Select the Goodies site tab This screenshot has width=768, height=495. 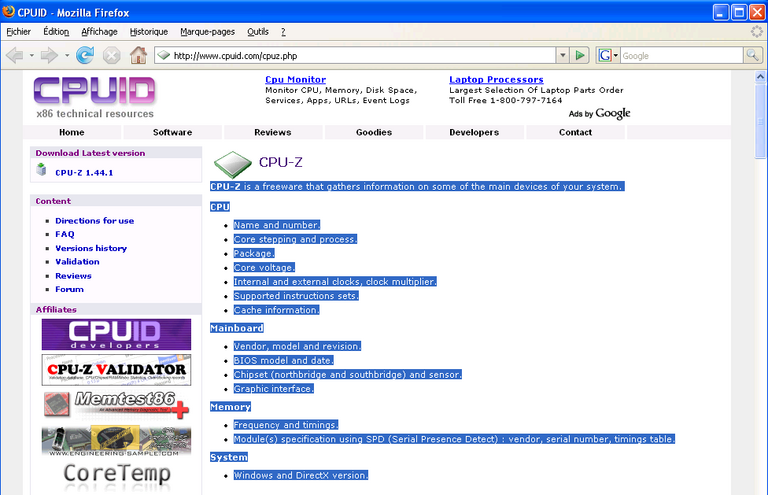pyautogui.click(x=374, y=132)
